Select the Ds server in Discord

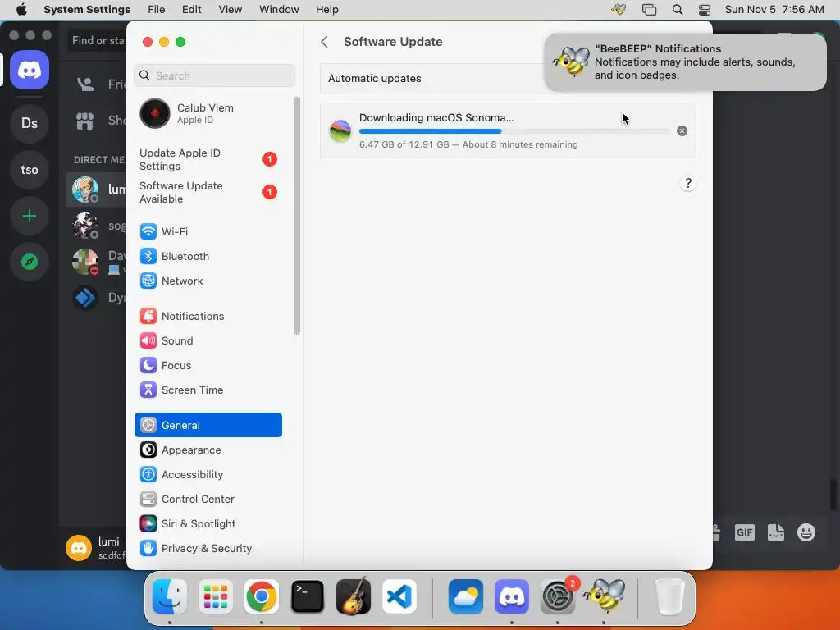click(x=30, y=123)
